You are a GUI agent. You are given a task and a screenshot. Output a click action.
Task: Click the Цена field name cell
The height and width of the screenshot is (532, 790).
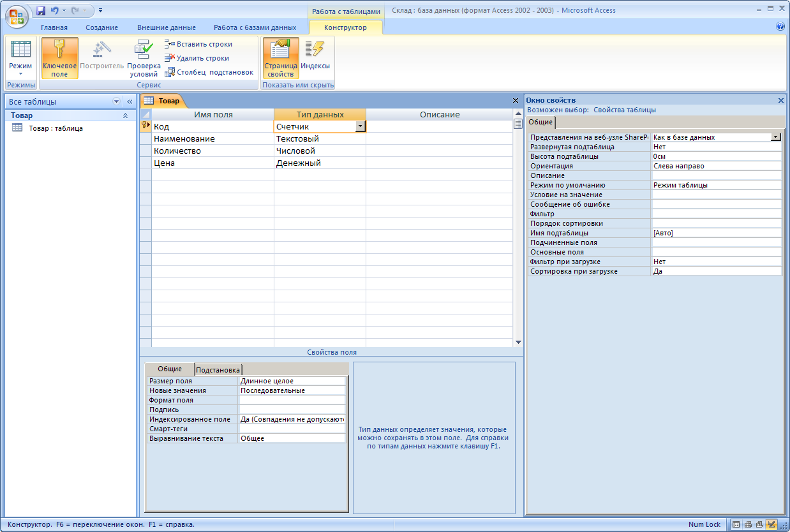[212, 163]
